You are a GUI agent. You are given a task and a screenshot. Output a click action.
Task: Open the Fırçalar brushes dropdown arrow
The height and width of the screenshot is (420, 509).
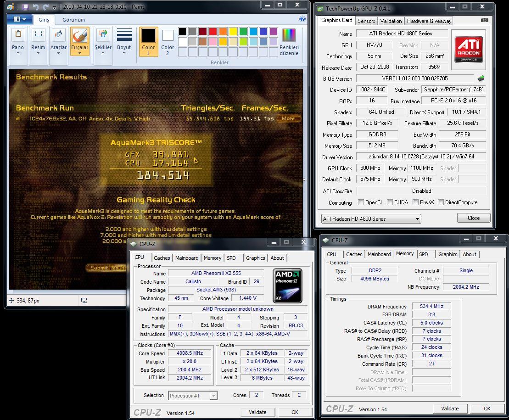pos(79,53)
